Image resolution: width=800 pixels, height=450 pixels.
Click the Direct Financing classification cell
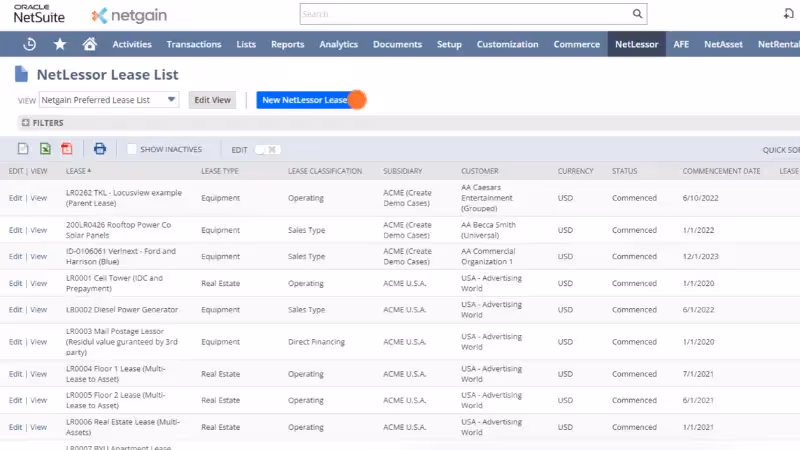[x=316, y=342]
